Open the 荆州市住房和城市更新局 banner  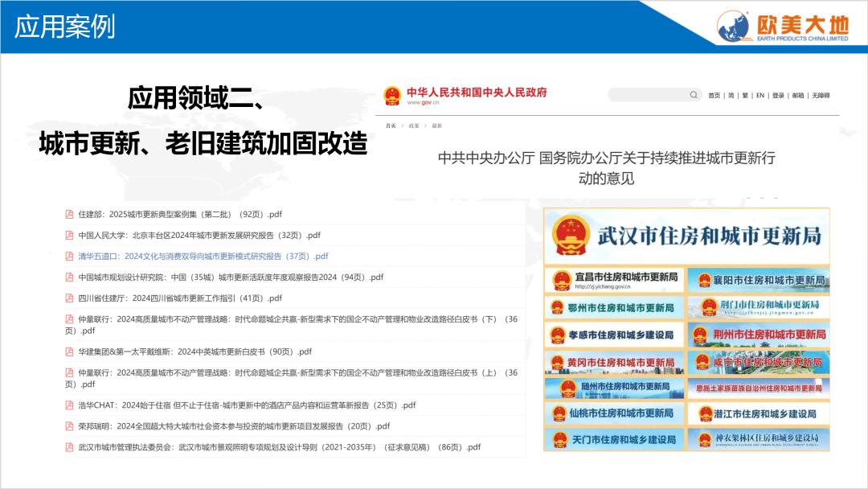tap(759, 334)
